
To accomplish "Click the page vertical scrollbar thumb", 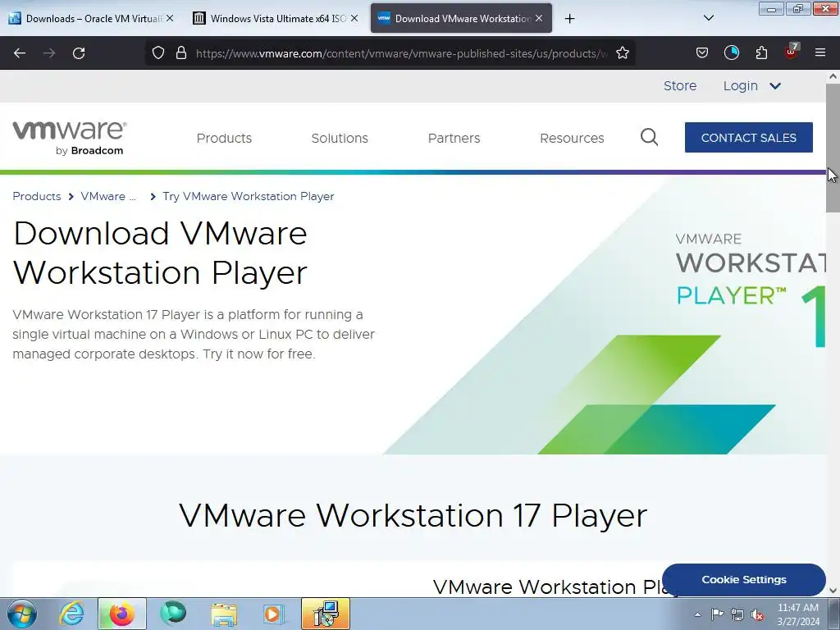I will (833, 148).
